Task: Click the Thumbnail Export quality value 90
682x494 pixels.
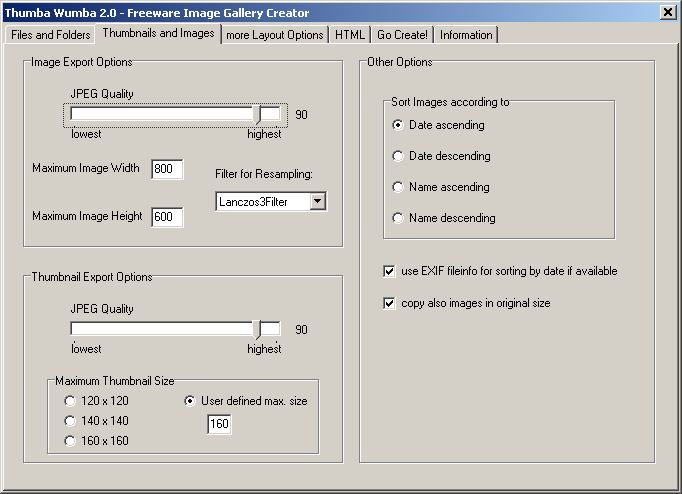Action: pyautogui.click(x=301, y=330)
